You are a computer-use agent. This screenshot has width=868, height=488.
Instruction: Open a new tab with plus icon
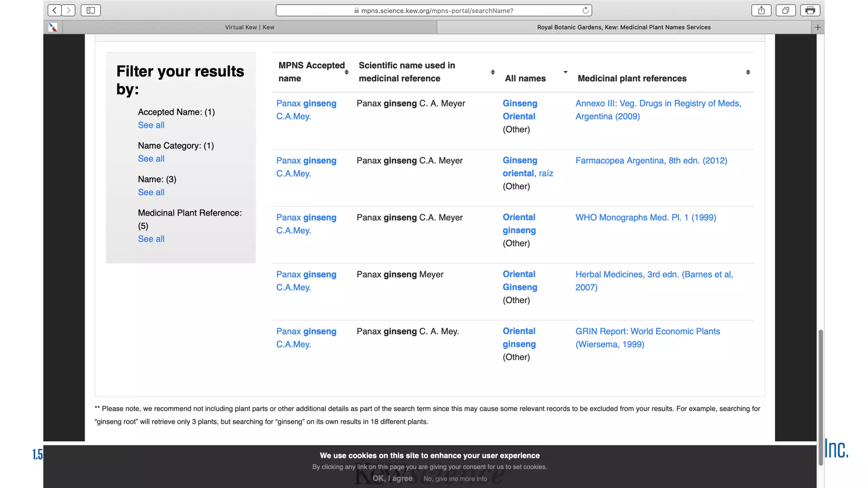pos(818,27)
